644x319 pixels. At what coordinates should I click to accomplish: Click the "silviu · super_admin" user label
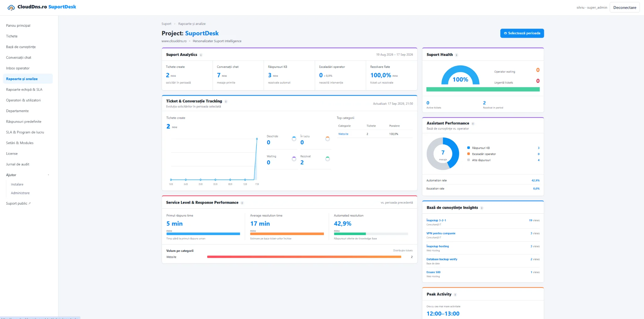coord(592,8)
